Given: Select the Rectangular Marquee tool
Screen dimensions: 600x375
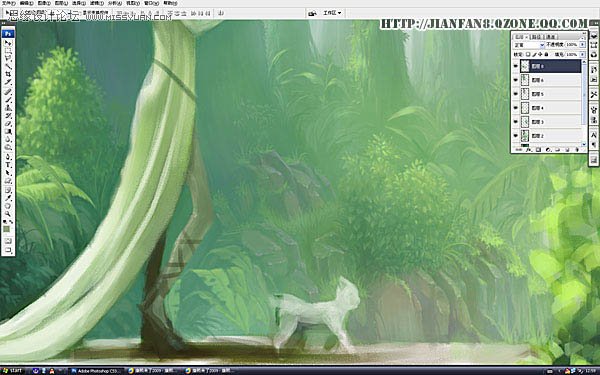Looking at the screenshot, I should tap(8, 50).
